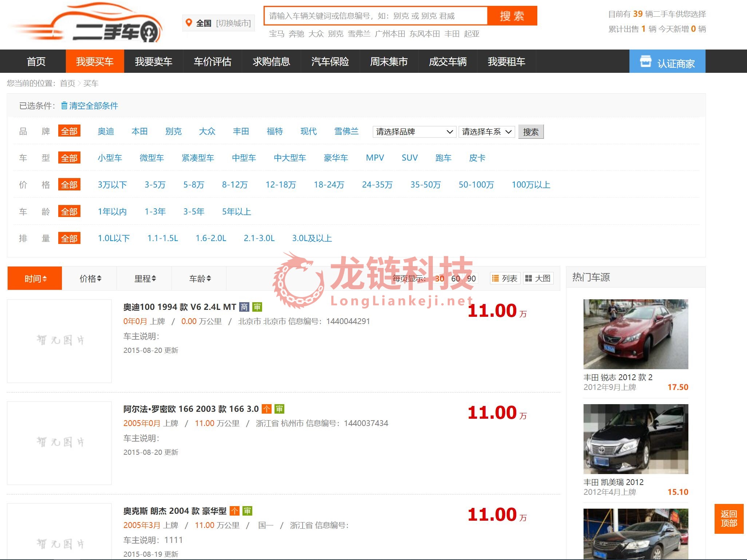Image resolution: width=747 pixels, height=560 pixels.
Task: Open the 奥迪100 1994 款 V6 listing title
Action: click(x=179, y=307)
